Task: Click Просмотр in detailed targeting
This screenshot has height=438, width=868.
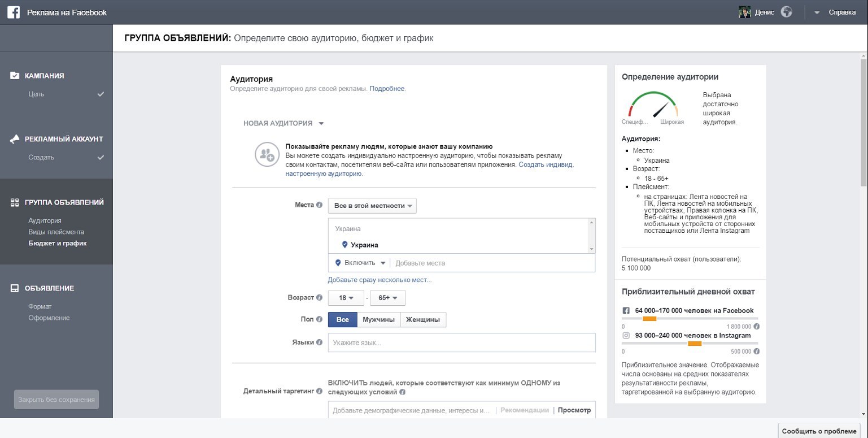Action: [574, 410]
